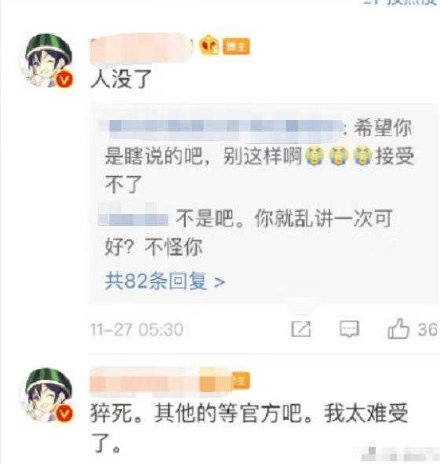Click the orange 博主 badge on first comment
Viewport: 440px width, 464px height.
click(x=236, y=46)
